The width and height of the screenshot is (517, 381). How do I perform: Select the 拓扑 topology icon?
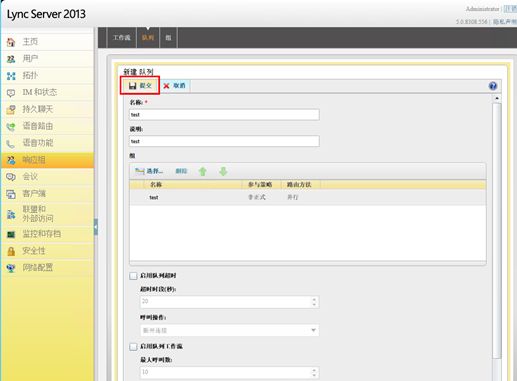tap(11, 76)
